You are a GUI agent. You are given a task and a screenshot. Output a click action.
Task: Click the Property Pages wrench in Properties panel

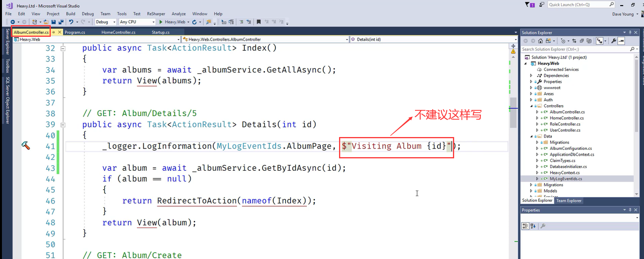543,226
